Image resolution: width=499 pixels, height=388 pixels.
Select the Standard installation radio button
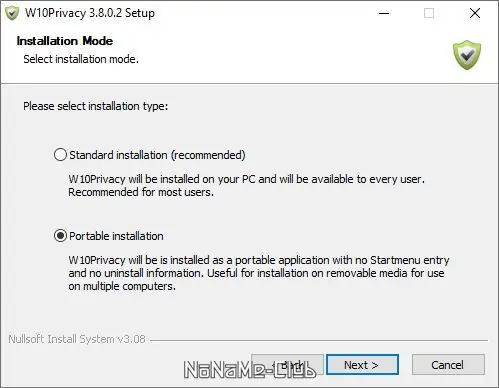[60, 155]
